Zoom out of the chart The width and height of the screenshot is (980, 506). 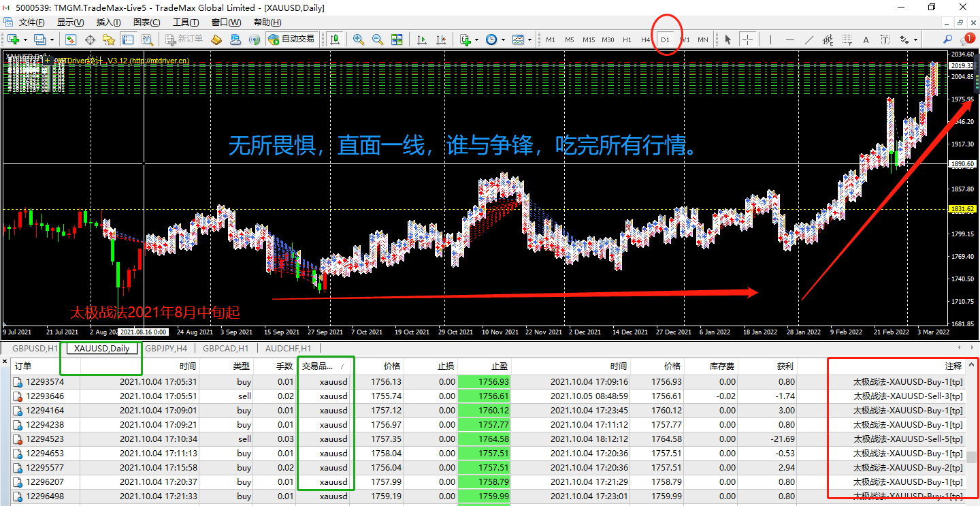(378, 39)
